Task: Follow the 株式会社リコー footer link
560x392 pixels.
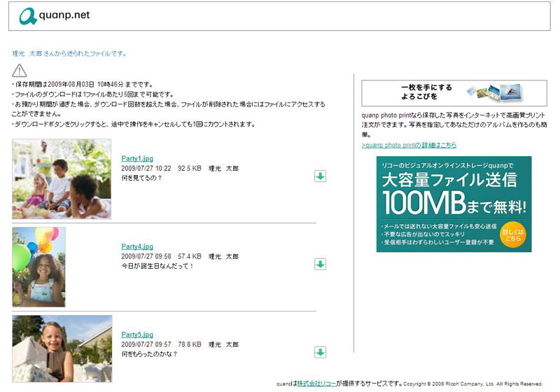Action: click(x=317, y=384)
